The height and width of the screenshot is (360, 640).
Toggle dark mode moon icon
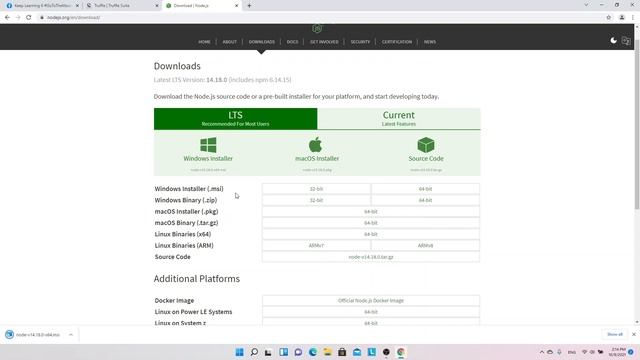point(613,40)
